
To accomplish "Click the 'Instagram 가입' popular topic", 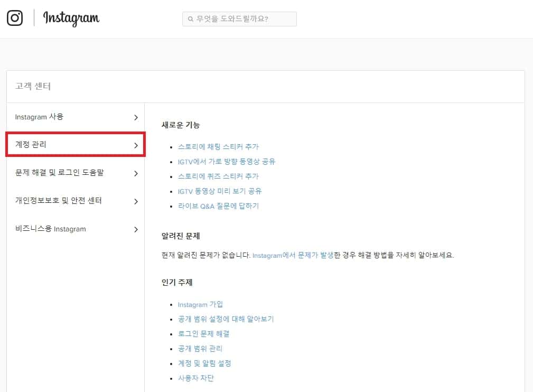I will [x=201, y=304].
